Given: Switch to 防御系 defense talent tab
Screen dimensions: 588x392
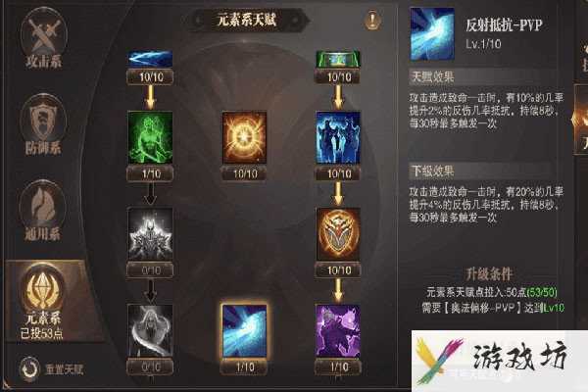Looking at the screenshot, I should 43,124.
